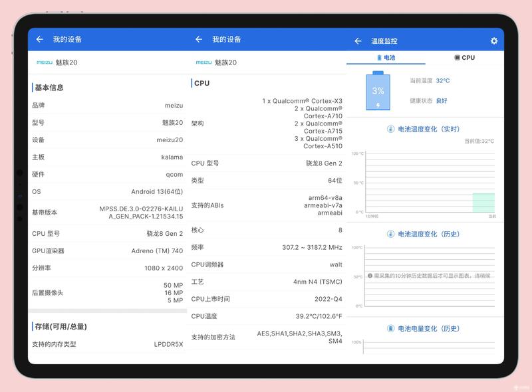Screen dimensions: 532x392
Task: Click the AES,SHA1,SHA2,SHA3,SM3,SM4 value
Action: (x=300, y=337)
